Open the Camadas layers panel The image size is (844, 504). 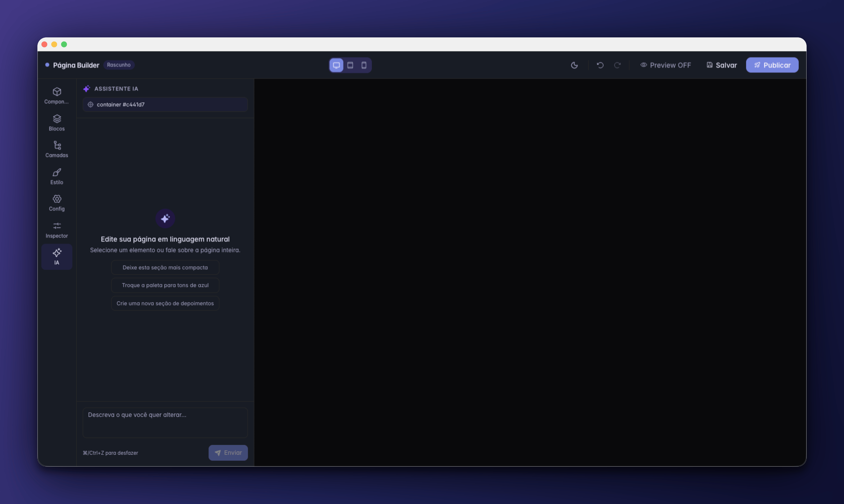[57, 149]
